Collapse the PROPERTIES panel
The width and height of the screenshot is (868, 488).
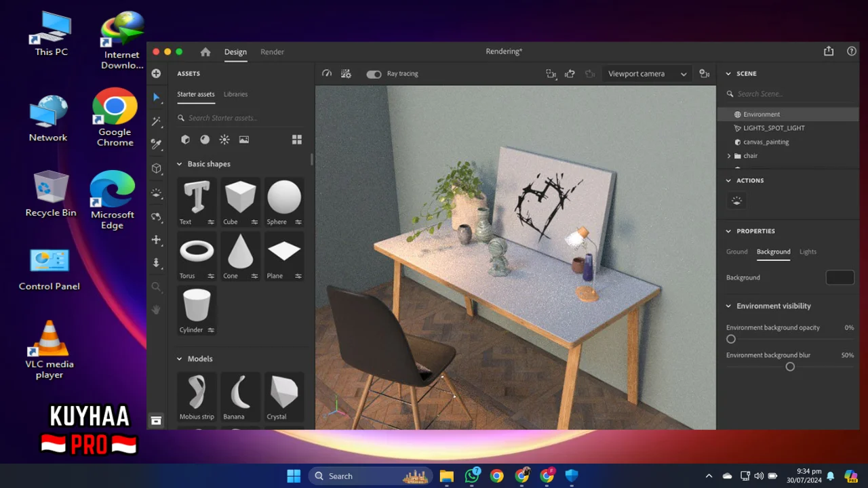click(x=729, y=231)
